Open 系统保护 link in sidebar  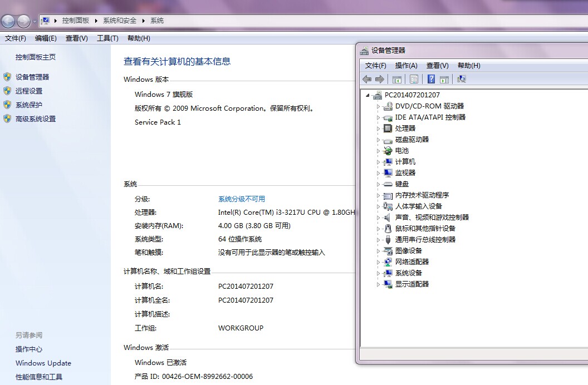point(29,105)
